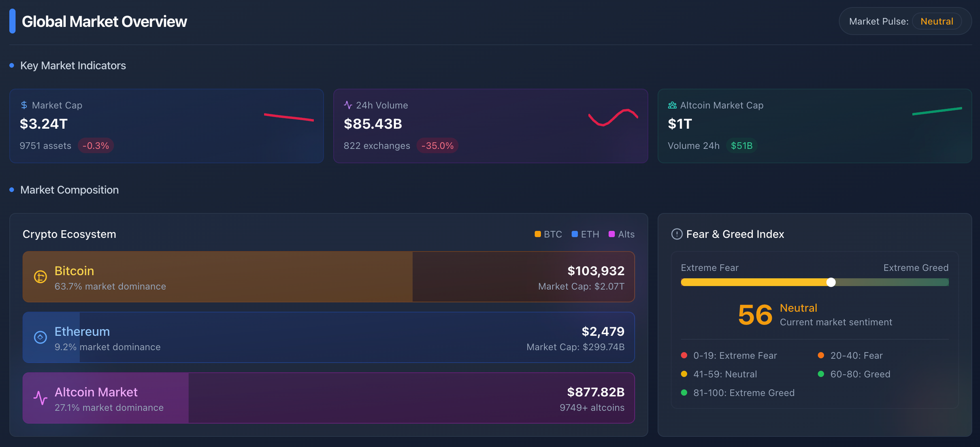This screenshot has width=980, height=447.
Task: Click the $1T altcoin market cap value
Action: click(680, 124)
